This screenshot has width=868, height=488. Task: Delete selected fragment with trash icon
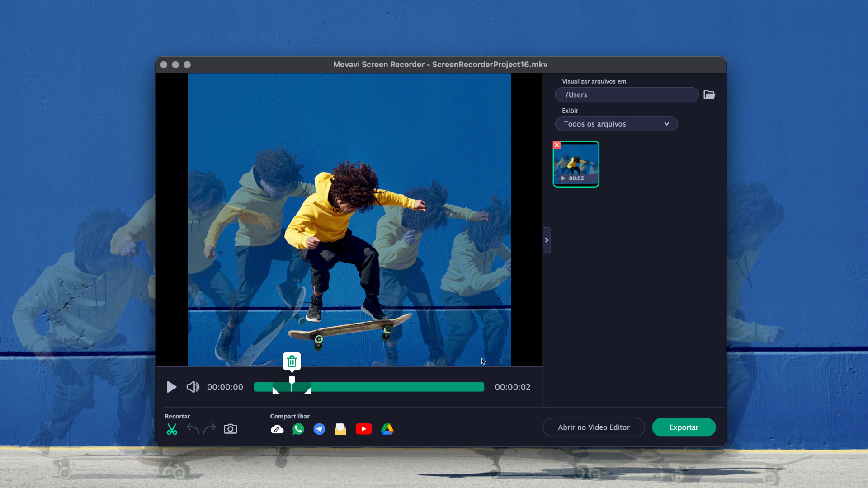292,361
